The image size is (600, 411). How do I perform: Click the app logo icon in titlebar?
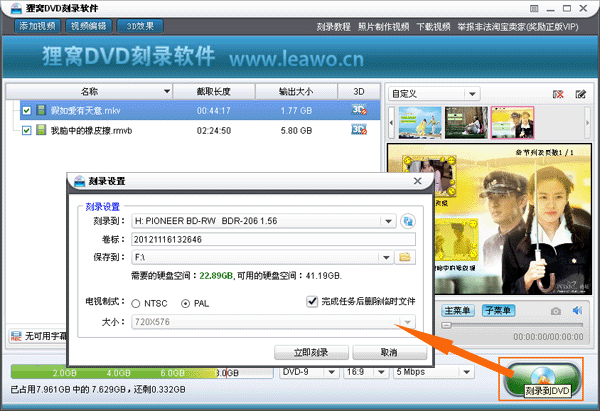(x=16, y=8)
